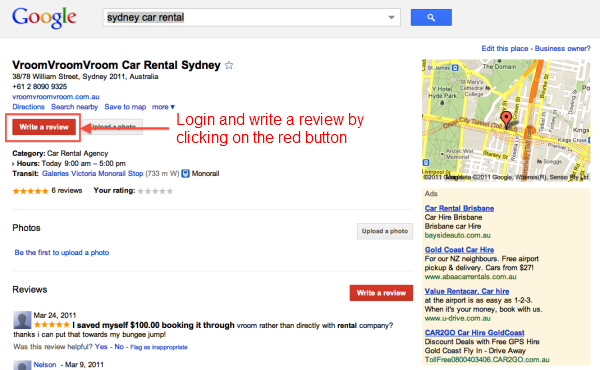The width and height of the screenshot is (600, 370).
Task: Click the Directions link
Action: pyautogui.click(x=28, y=107)
